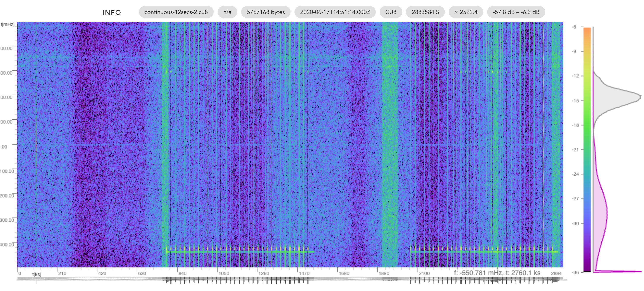Click the INFO label
Screen dimensions: 644x291
click(x=112, y=12)
